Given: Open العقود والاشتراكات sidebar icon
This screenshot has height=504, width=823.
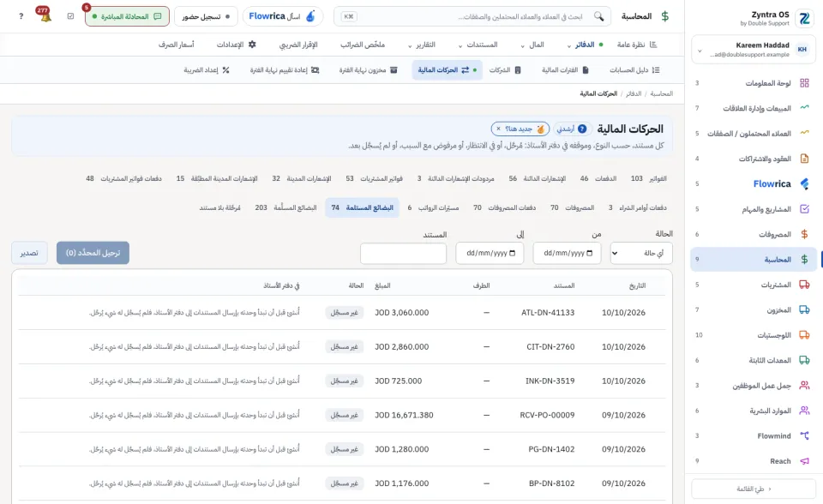Looking at the screenshot, I should [x=804, y=159].
